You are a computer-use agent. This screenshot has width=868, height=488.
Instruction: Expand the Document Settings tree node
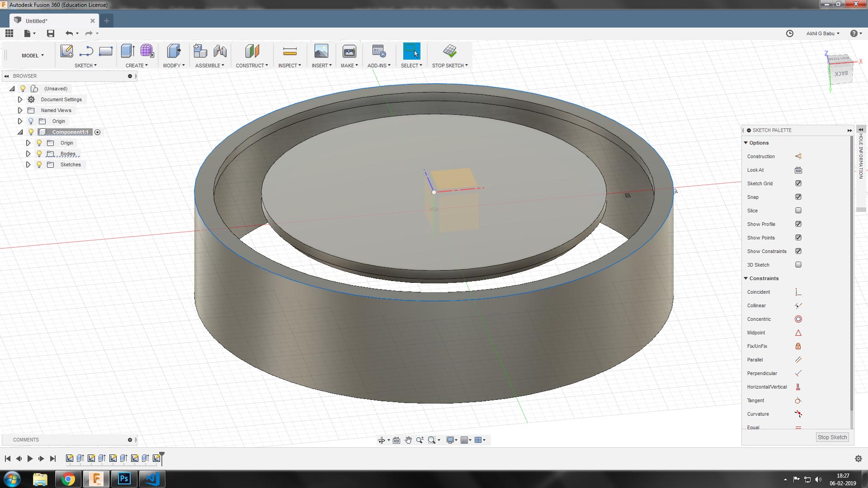(x=20, y=99)
